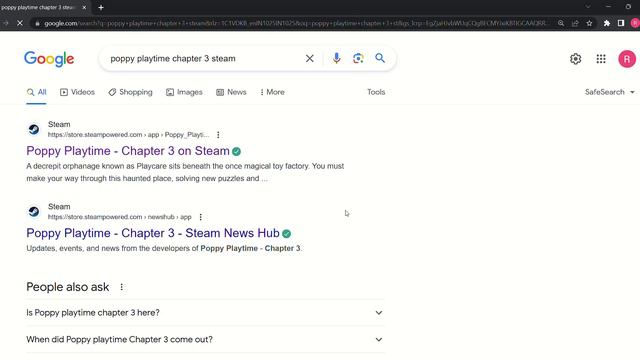Click the site security lock icon
Viewport: 640px width, 360px height.
tap(37, 23)
